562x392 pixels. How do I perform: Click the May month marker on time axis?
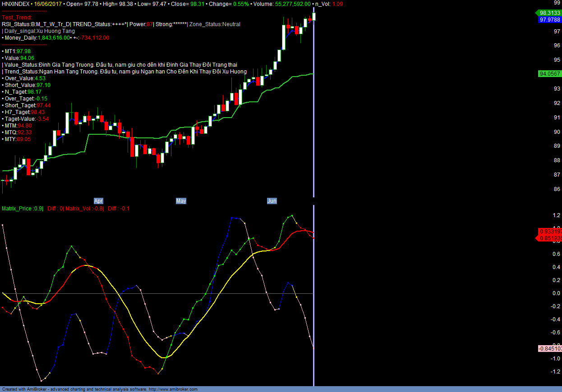[x=181, y=201]
